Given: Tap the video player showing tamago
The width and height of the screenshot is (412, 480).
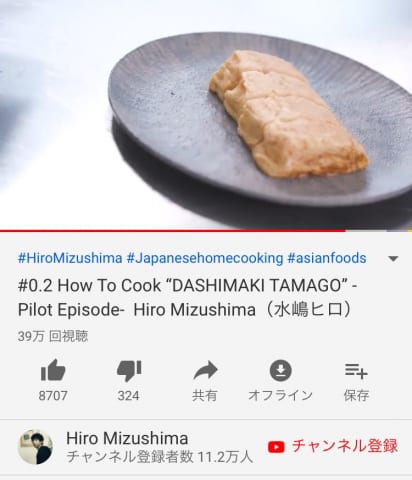Looking at the screenshot, I should [206, 114].
